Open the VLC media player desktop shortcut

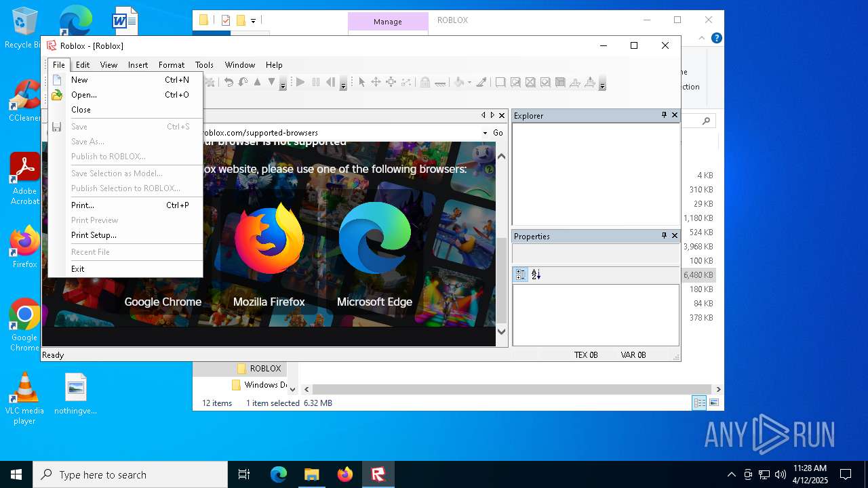pos(24,398)
